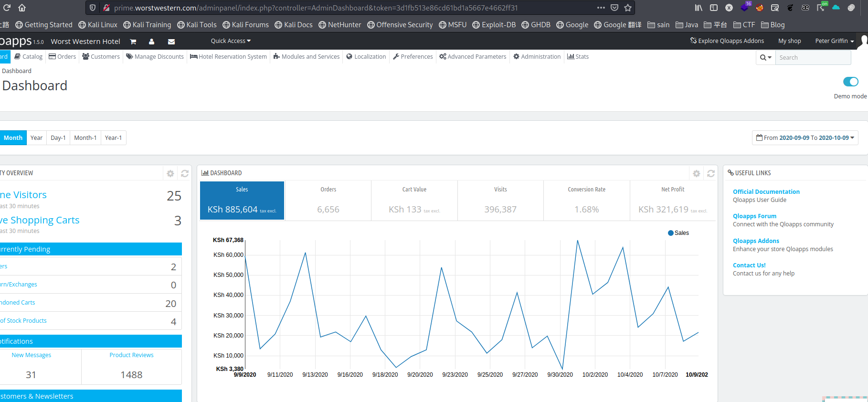Viewport: 868px width, 402px height.
Task: Show the Sales chart tile
Action: pos(242,201)
